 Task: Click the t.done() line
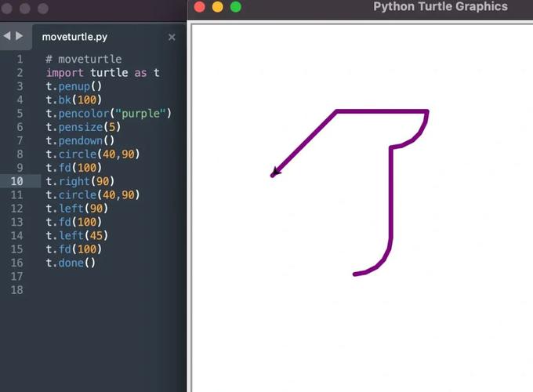coord(71,263)
